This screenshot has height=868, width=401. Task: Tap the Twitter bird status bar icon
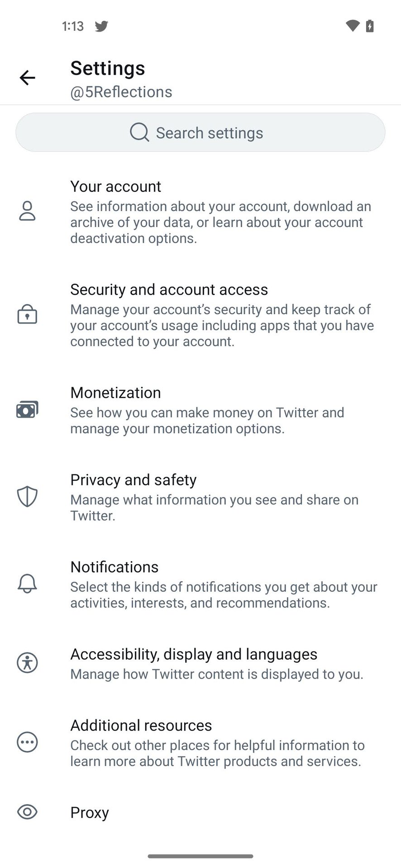(x=101, y=26)
